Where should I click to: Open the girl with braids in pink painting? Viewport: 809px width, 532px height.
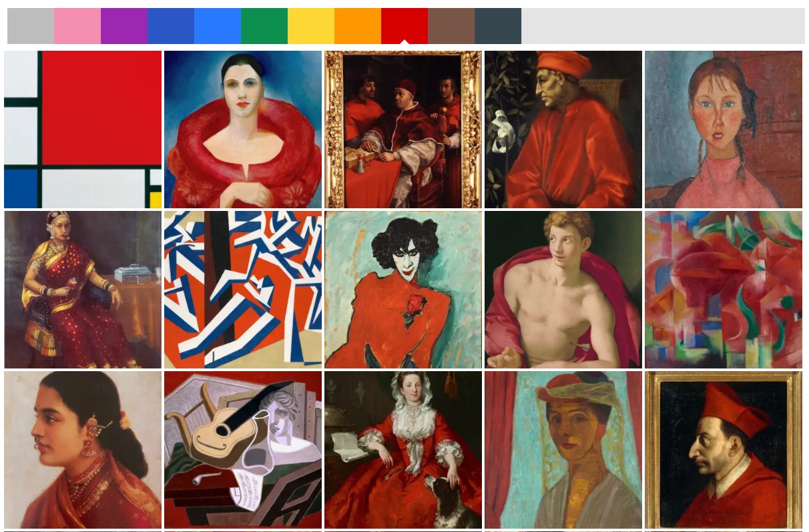point(724,129)
